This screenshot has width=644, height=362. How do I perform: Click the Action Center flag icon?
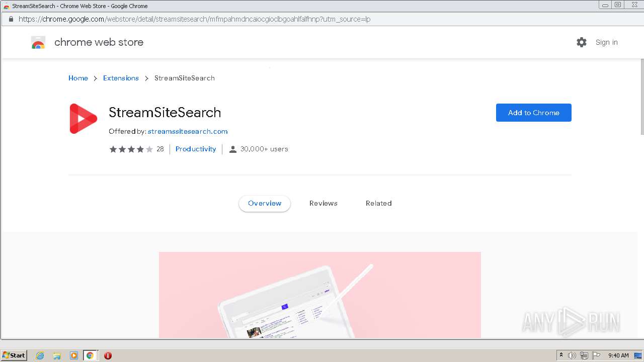pyautogui.click(x=596, y=355)
